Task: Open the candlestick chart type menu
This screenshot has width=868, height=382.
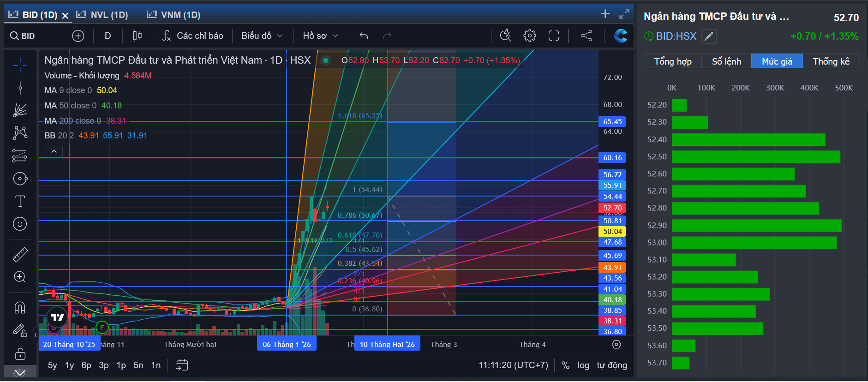Action: click(x=137, y=36)
